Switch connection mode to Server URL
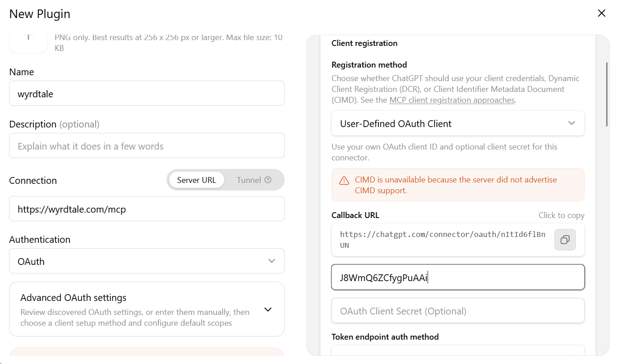 pos(196,180)
